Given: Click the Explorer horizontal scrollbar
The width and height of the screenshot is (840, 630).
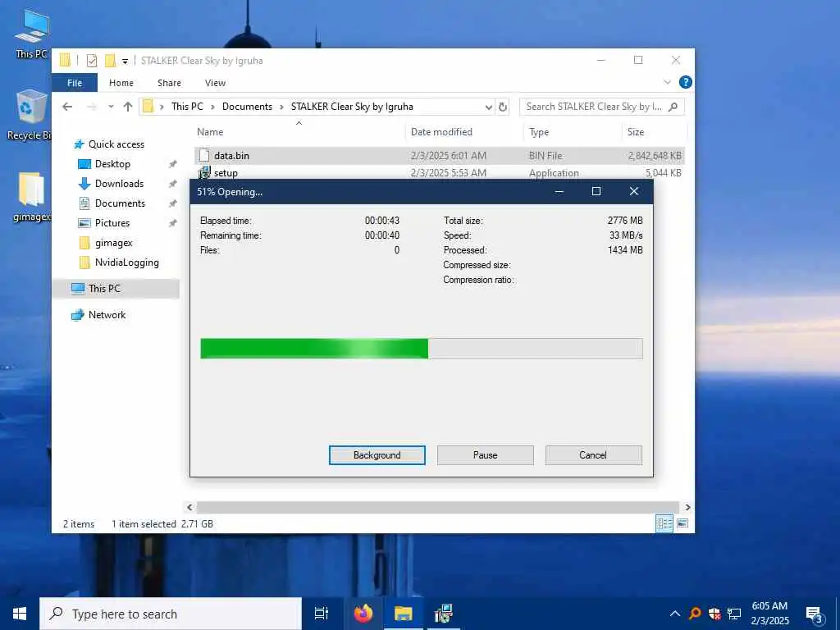Looking at the screenshot, I should pos(438,507).
